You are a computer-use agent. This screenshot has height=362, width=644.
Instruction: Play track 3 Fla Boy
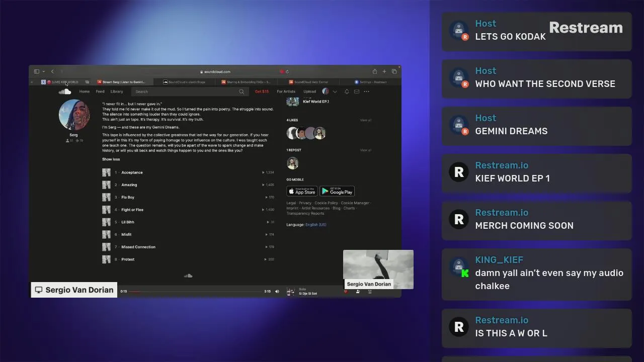click(188, 197)
